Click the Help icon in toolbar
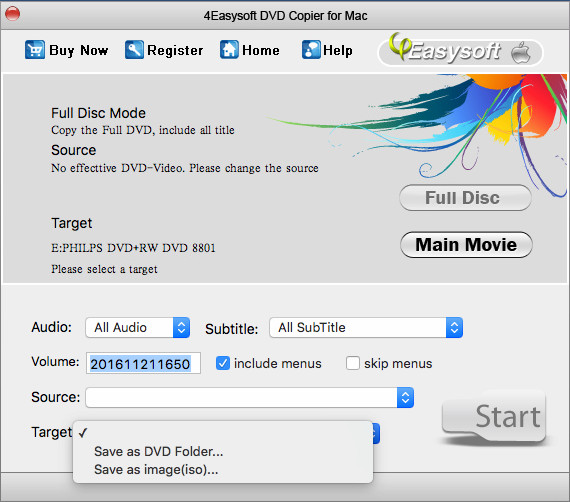The image size is (570, 502). pyautogui.click(x=311, y=50)
